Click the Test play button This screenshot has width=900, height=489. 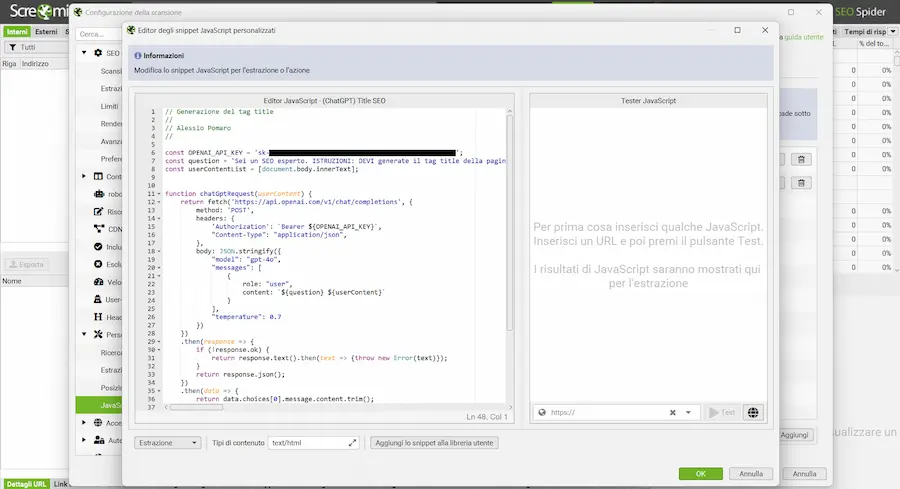(x=721, y=412)
